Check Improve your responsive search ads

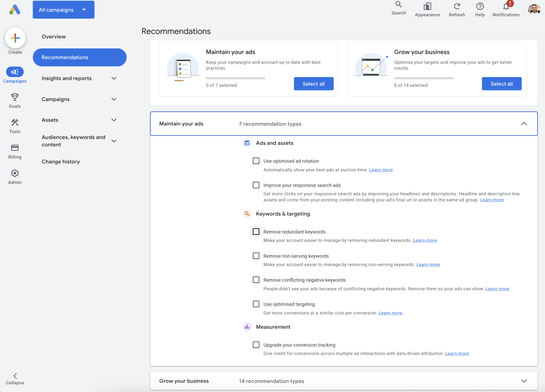pos(256,185)
